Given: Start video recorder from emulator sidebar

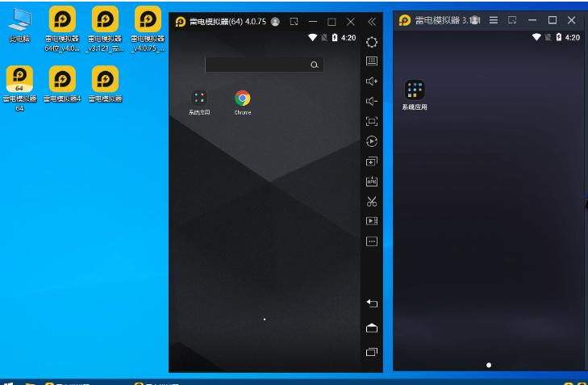Looking at the screenshot, I should tap(372, 220).
